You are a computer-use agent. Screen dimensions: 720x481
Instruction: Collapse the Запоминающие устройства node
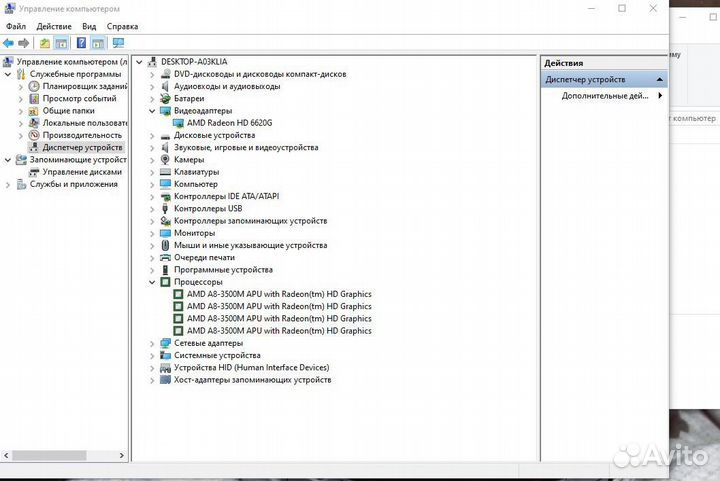click(x=8, y=160)
